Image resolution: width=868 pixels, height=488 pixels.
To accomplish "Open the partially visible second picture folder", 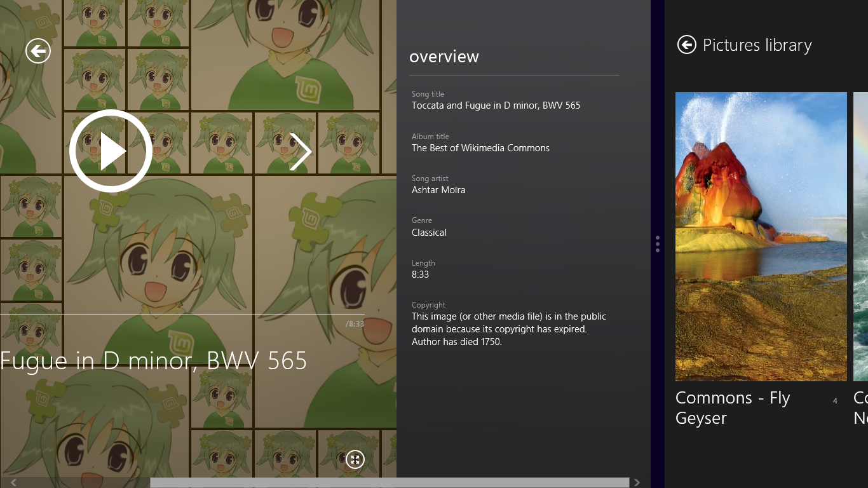I will [x=860, y=236].
